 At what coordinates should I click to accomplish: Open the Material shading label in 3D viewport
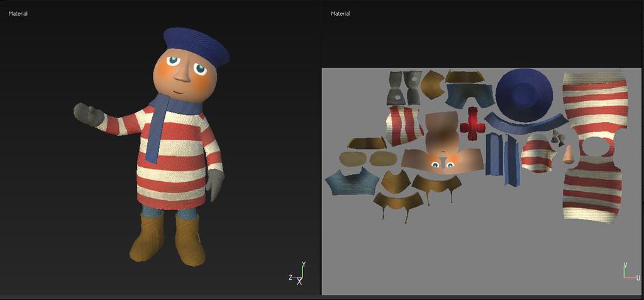18,14
